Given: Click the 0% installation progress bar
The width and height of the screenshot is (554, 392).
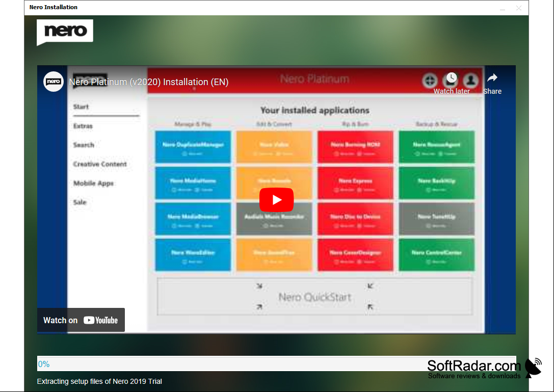Looking at the screenshot, I should [x=277, y=364].
